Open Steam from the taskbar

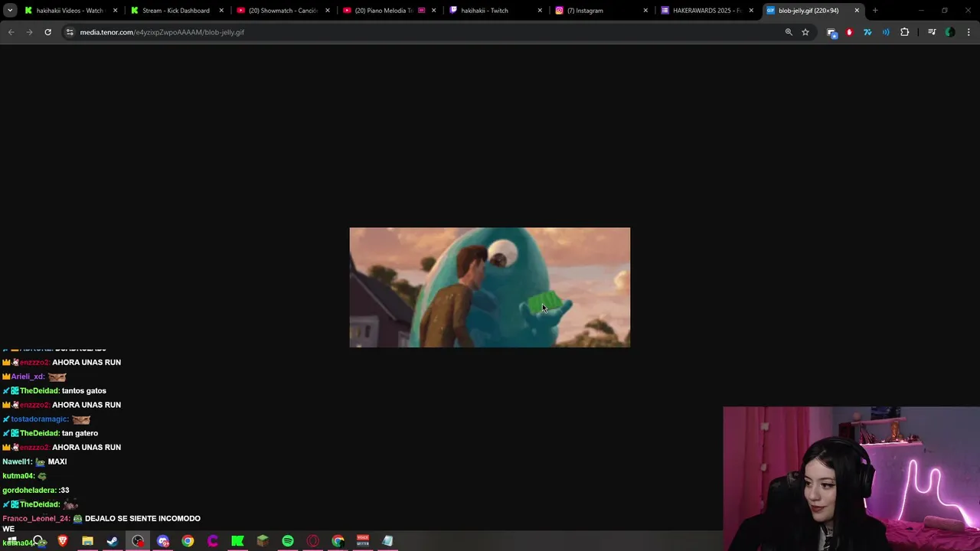tap(113, 541)
